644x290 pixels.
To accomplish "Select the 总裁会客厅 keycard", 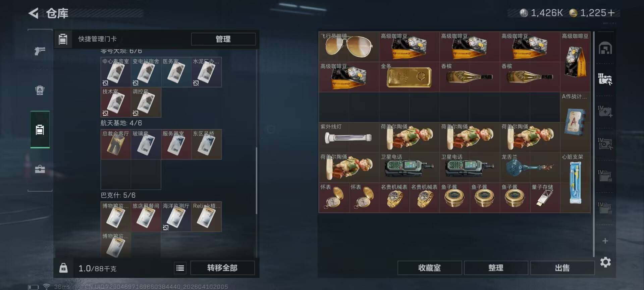I will tap(116, 144).
